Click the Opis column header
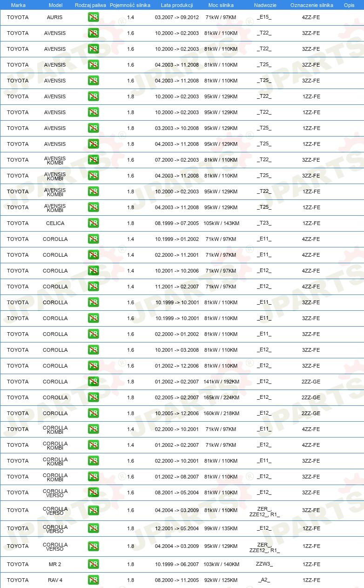 click(349, 5)
